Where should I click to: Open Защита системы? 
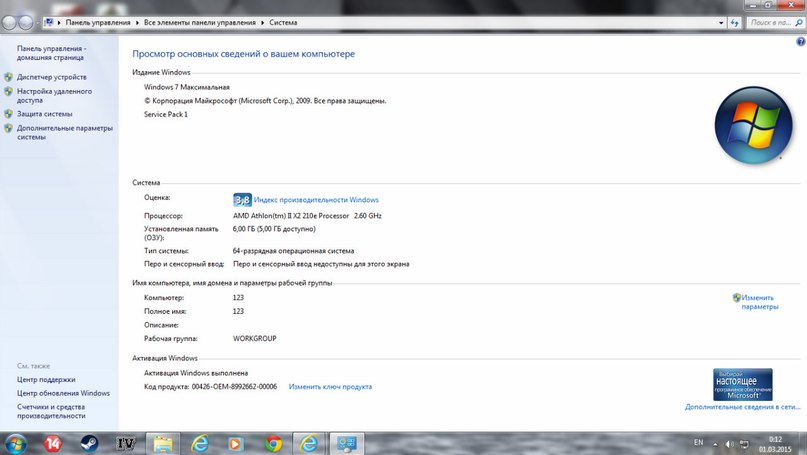pos(44,114)
